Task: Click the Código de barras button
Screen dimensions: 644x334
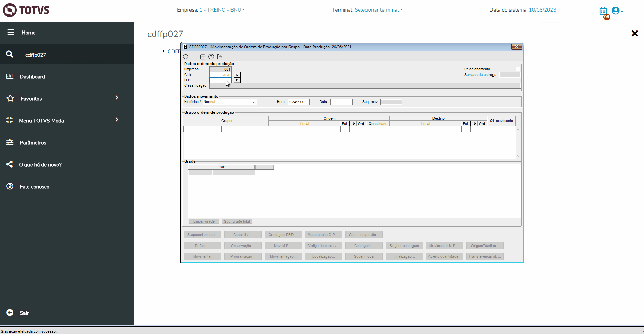Action: [x=324, y=246]
